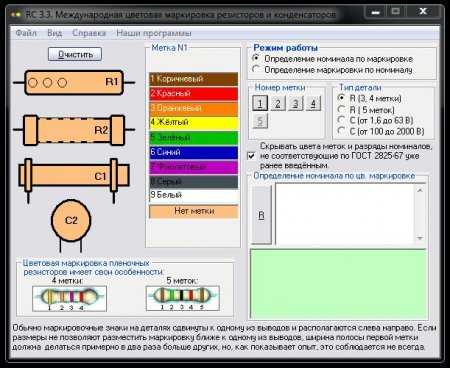The height and width of the screenshot is (368, 450).
Task: Select the R2 resistor diagram
Action: point(74,130)
